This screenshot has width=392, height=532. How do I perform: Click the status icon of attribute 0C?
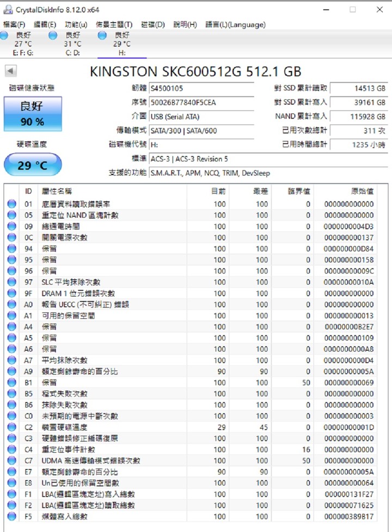click(x=12, y=237)
